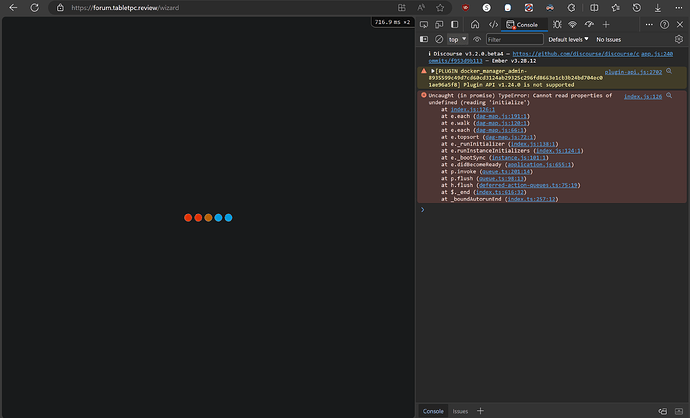Open the browser apps grid icon in the address bar
The image size is (690, 418).
(x=401, y=7)
